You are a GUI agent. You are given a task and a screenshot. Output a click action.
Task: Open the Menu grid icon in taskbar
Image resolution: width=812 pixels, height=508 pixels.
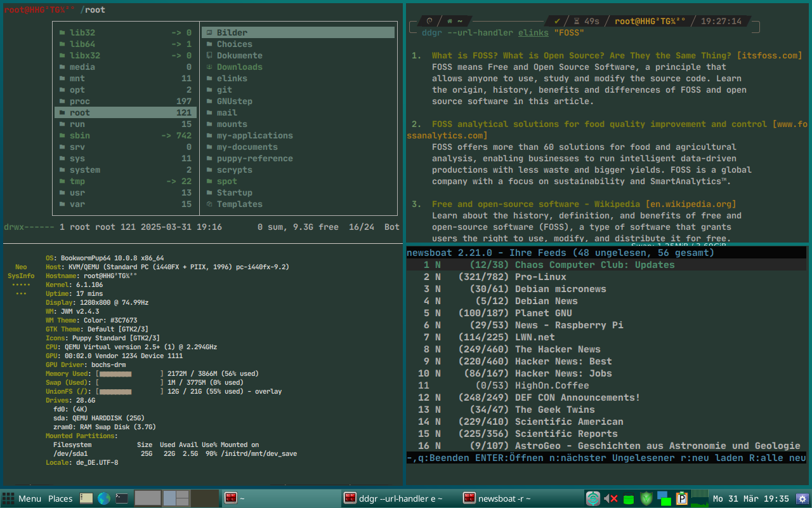coord(8,498)
